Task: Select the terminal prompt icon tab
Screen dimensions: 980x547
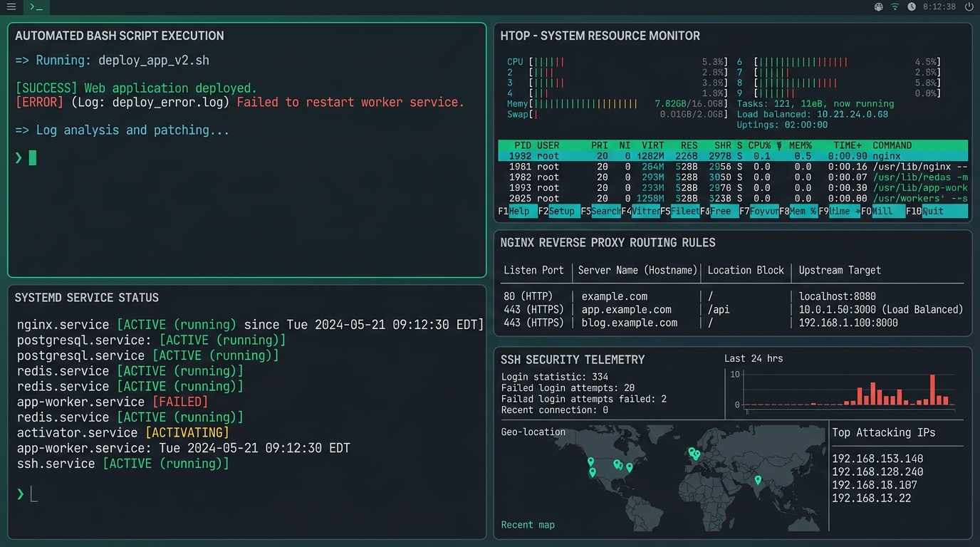Action: [36, 7]
